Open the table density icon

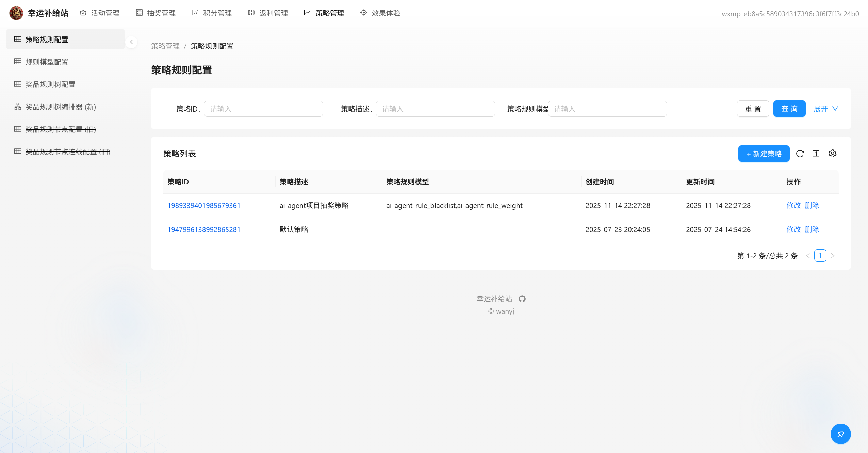[x=816, y=154]
